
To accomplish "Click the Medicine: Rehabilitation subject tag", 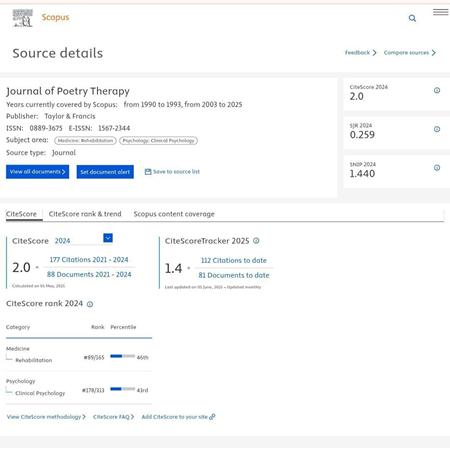I will tap(85, 141).
